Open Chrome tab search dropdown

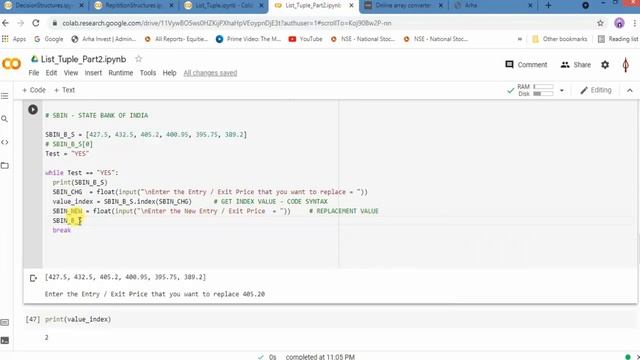585,5
